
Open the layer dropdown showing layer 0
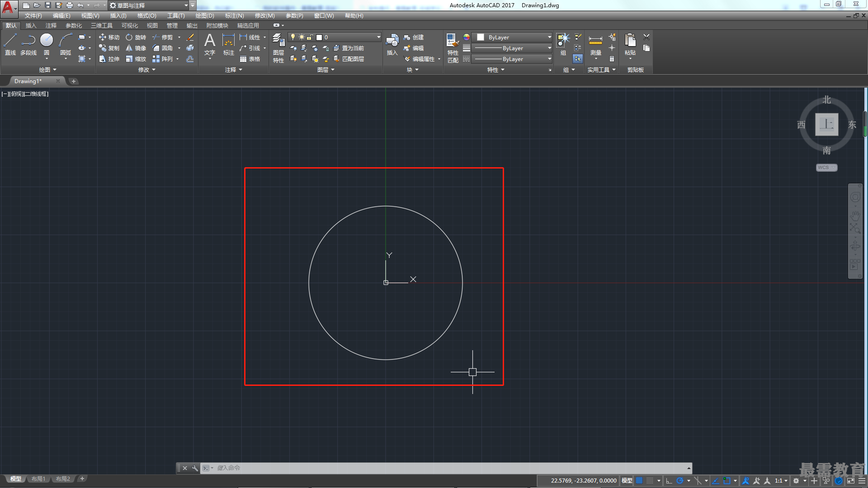[x=335, y=38]
